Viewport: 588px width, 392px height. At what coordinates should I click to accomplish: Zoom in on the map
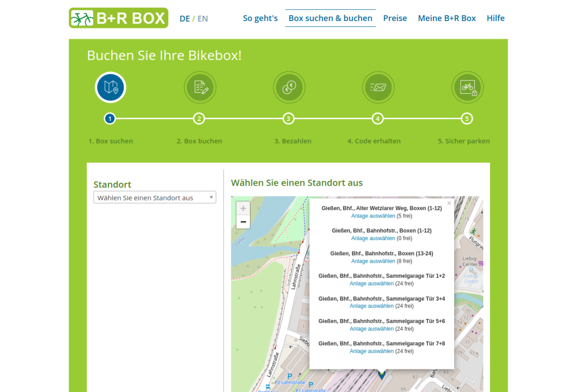point(243,208)
